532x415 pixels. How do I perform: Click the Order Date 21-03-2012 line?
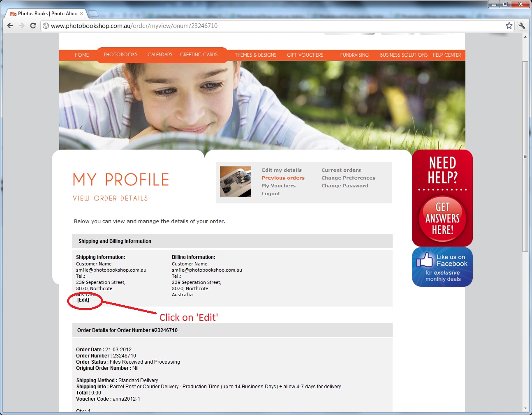coord(104,350)
